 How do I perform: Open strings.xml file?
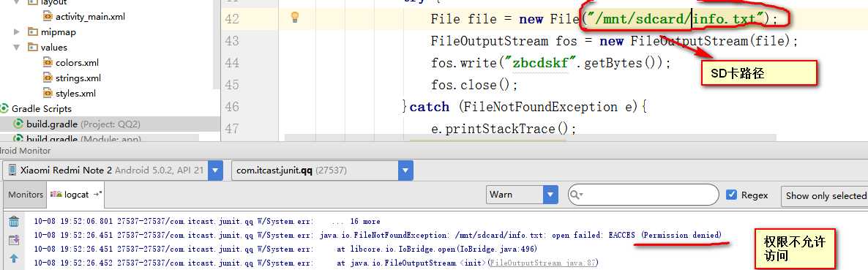78,78
